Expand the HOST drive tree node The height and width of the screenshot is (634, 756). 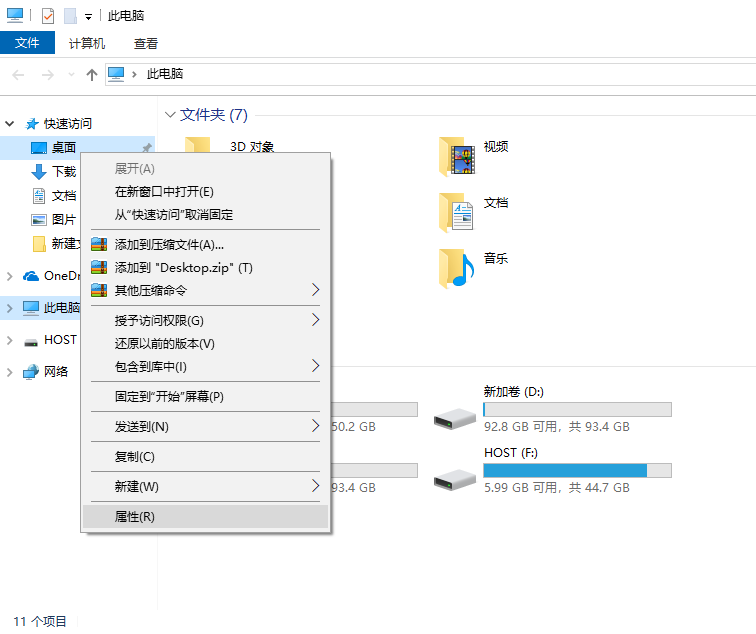pyautogui.click(x=9, y=340)
